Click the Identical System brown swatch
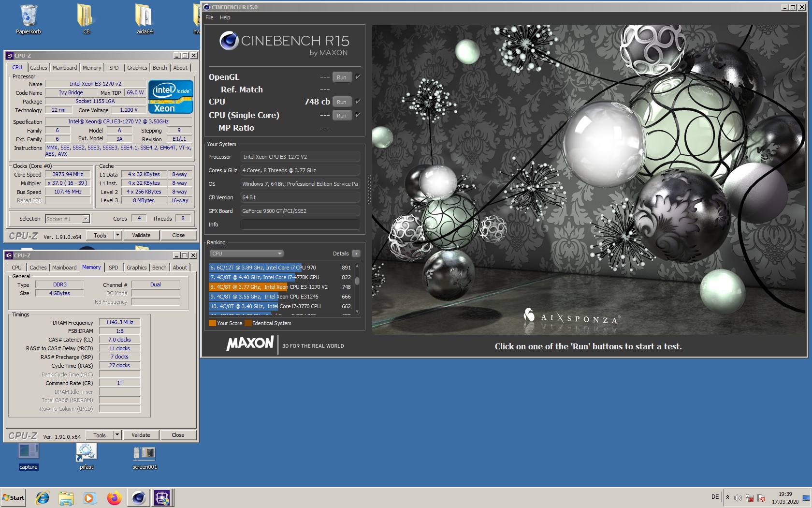Viewport: 812px width, 508px height. [x=248, y=323]
